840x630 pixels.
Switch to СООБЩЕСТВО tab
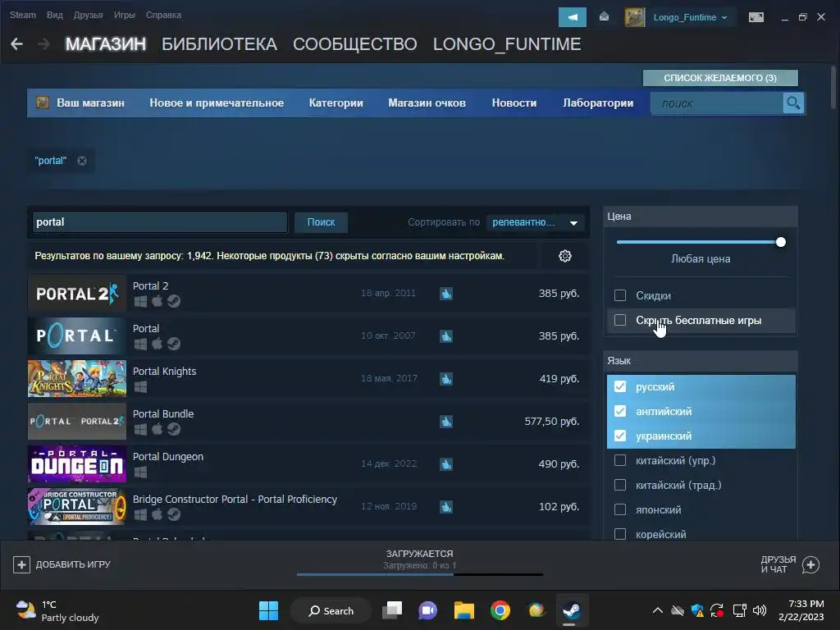point(354,44)
